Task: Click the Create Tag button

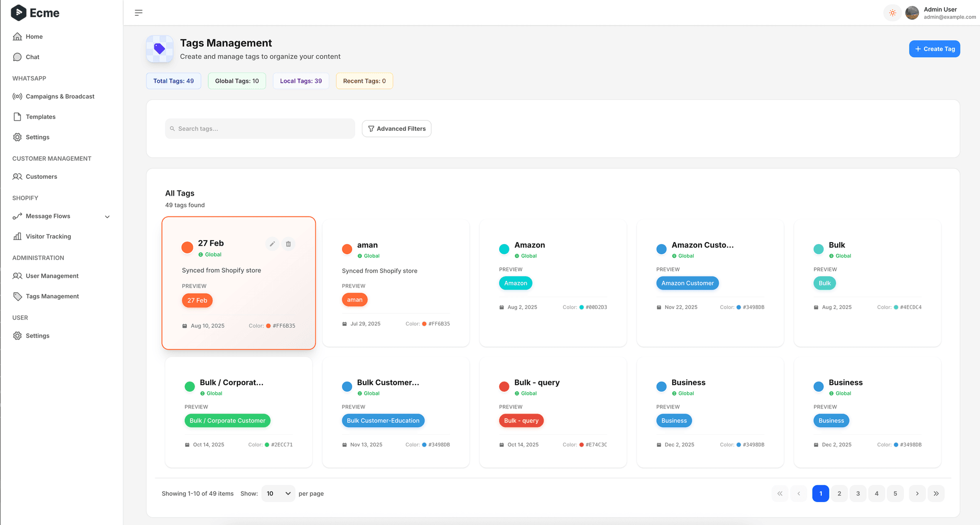Action: point(935,49)
